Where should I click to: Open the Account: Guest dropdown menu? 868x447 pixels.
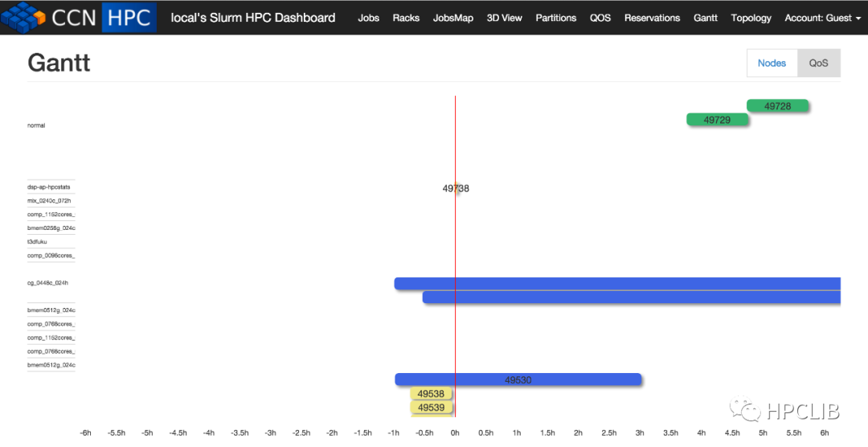pos(822,18)
